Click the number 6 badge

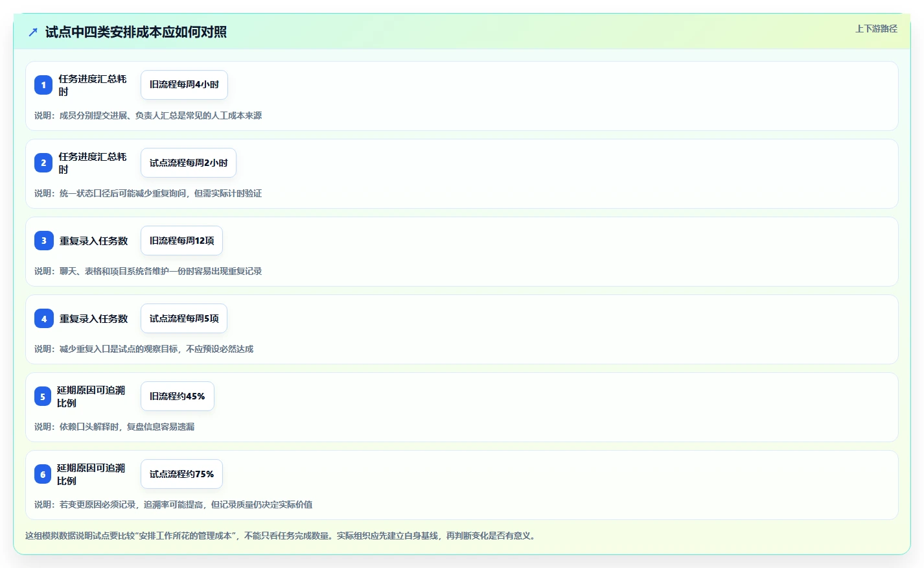click(x=43, y=474)
